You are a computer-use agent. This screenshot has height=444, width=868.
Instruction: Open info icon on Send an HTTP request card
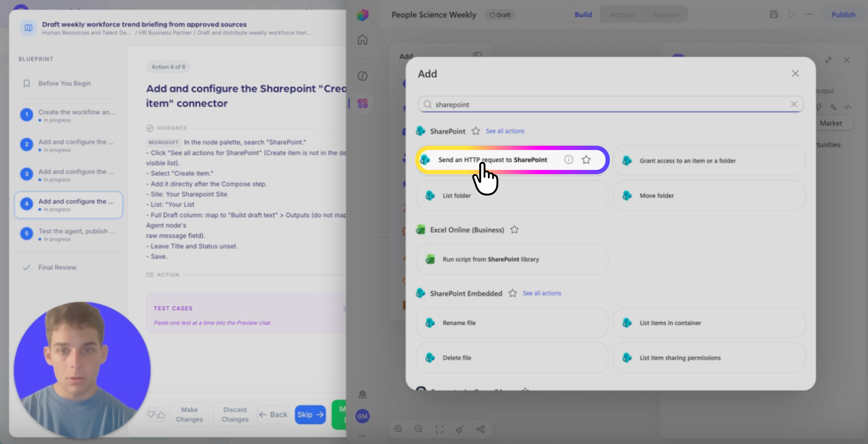coord(569,159)
